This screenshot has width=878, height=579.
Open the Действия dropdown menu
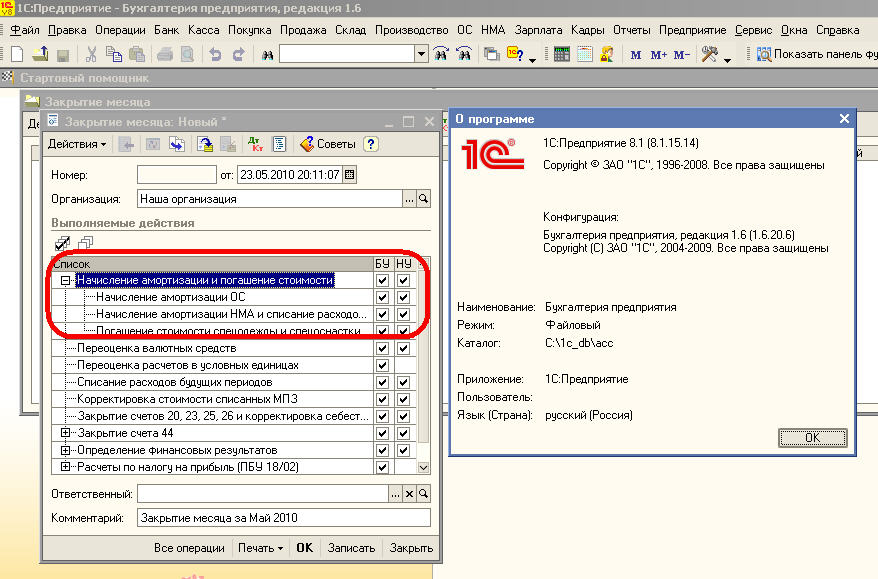pyautogui.click(x=77, y=144)
